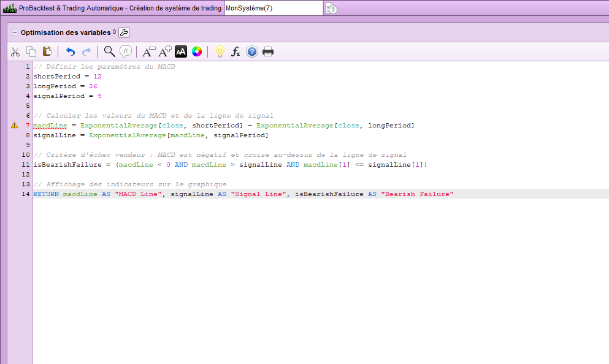The height and width of the screenshot is (364, 609).
Task: Click the underlined macdLine on line 7
Action: (50, 126)
